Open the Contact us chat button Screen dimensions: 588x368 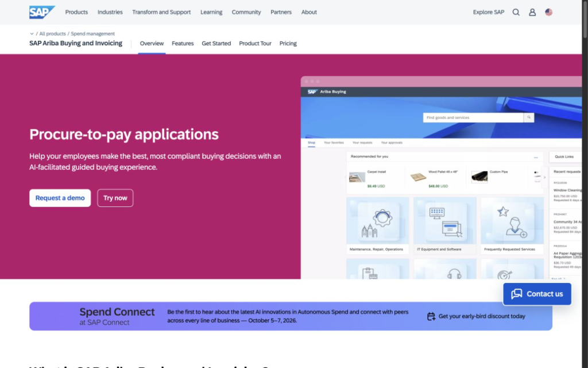(x=537, y=294)
